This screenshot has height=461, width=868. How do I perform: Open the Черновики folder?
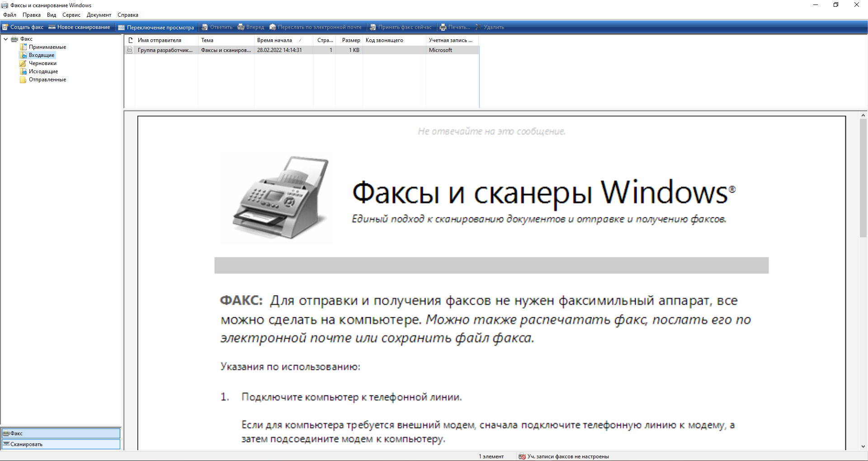click(42, 63)
